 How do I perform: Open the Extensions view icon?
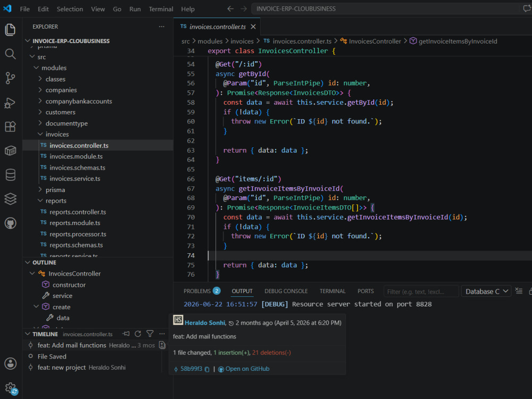coord(10,127)
